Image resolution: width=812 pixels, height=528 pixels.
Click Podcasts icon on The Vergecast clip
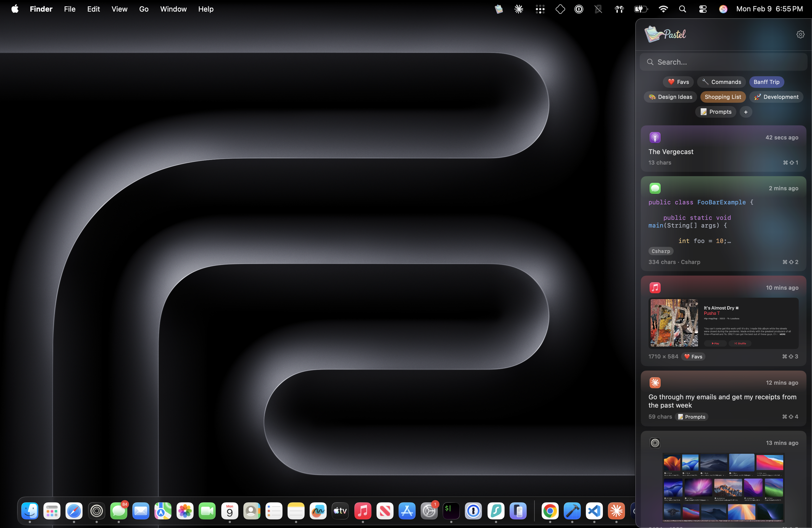655,138
